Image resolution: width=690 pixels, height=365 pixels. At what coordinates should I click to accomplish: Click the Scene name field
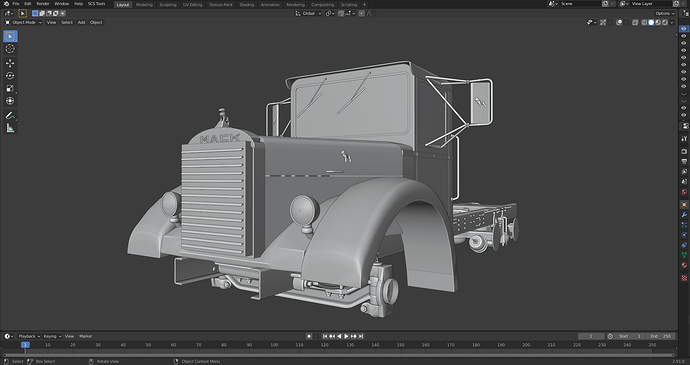pyautogui.click(x=580, y=4)
